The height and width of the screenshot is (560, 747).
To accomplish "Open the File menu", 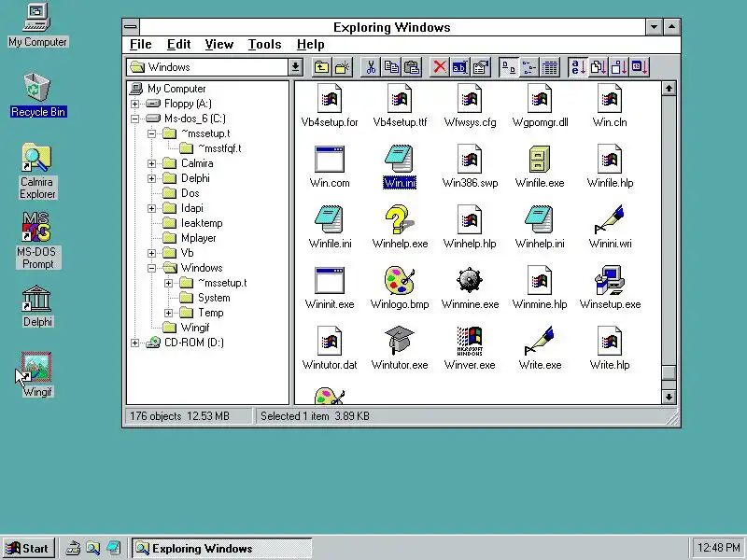I will (141, 44).
